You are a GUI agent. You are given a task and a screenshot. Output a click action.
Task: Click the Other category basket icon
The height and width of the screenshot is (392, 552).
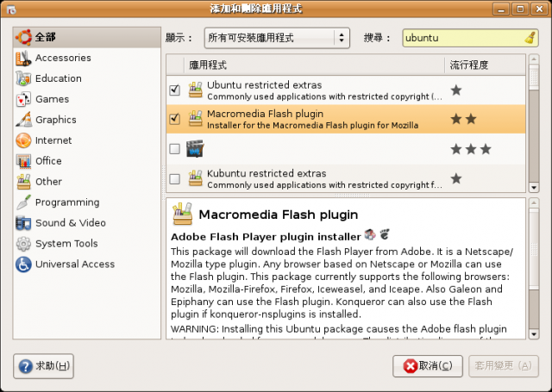23,182
